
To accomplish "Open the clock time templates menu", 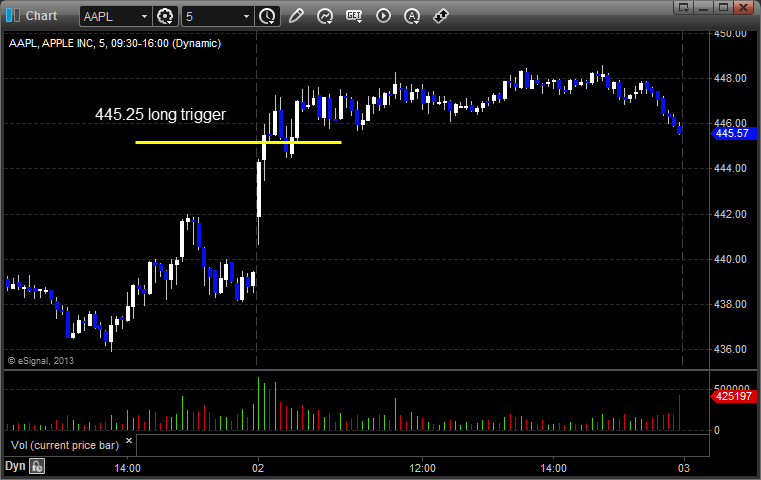I will click(267, 17).
